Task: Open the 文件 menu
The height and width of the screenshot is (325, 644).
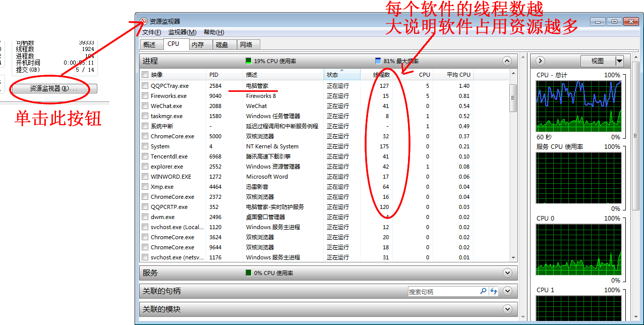Action: [150, 32]
